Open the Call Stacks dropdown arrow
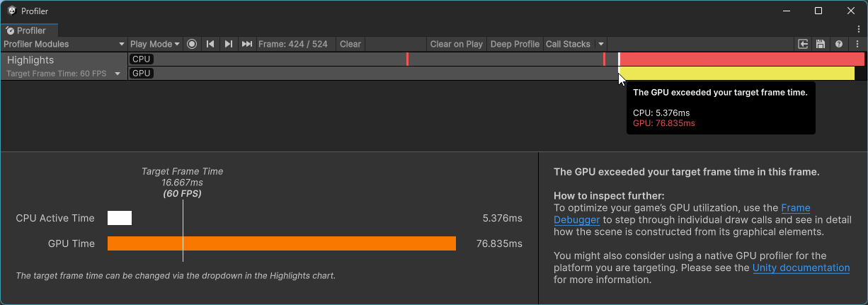868x305 pixels. click(601, 44)
